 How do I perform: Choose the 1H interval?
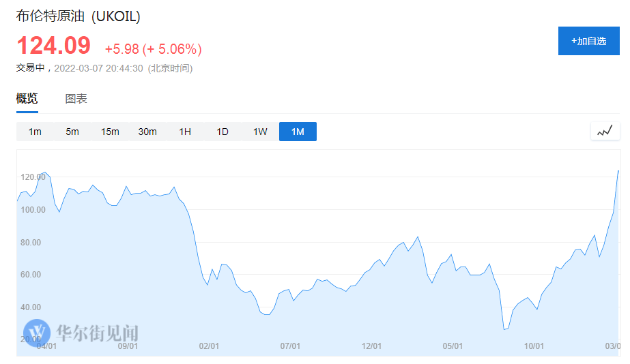tap(185, 132)
